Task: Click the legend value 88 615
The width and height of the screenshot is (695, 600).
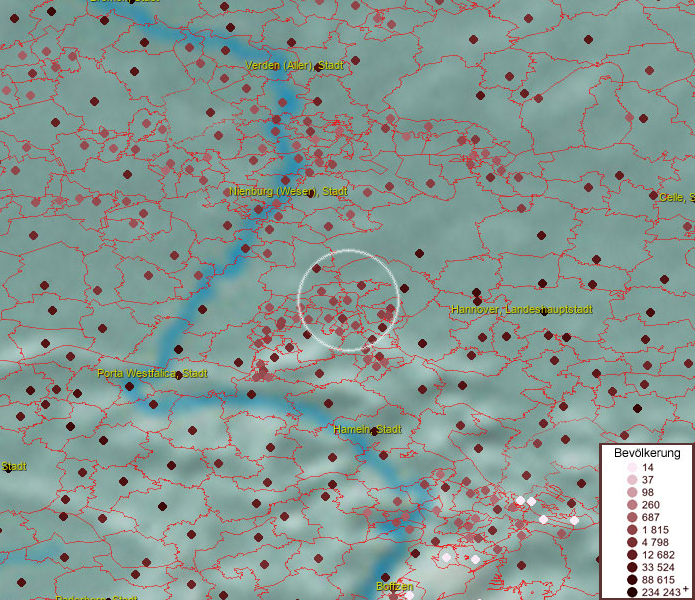Action: click(x=658, y=580)
